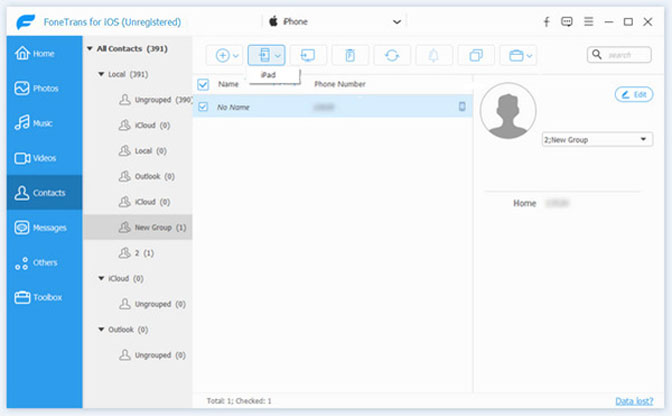Click the De-duplicate overlapping squares icon
This screenshot has width=672, height=416.
tap(476, 55)
